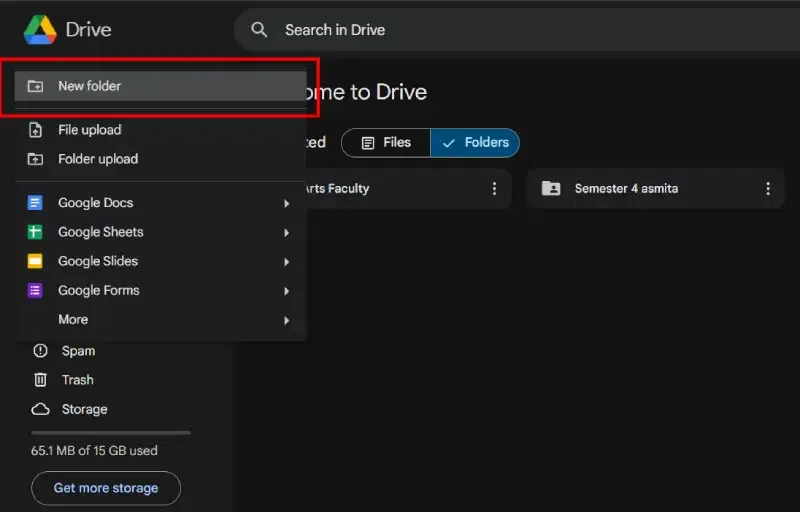Open Trash in the sidebar
The width and height of the screenshot is (800, 512).
pyautogui.click(x=78, y=380)
